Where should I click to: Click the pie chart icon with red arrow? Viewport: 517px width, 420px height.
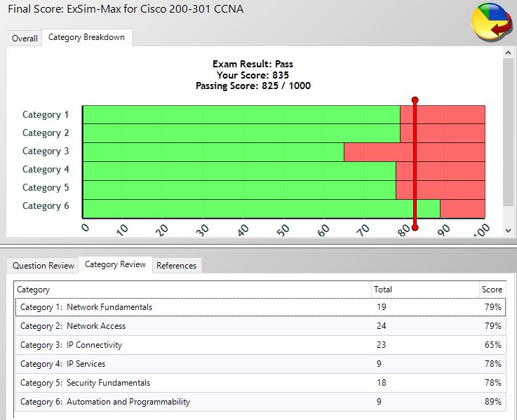pyautogui.click(x=492, y=22)
